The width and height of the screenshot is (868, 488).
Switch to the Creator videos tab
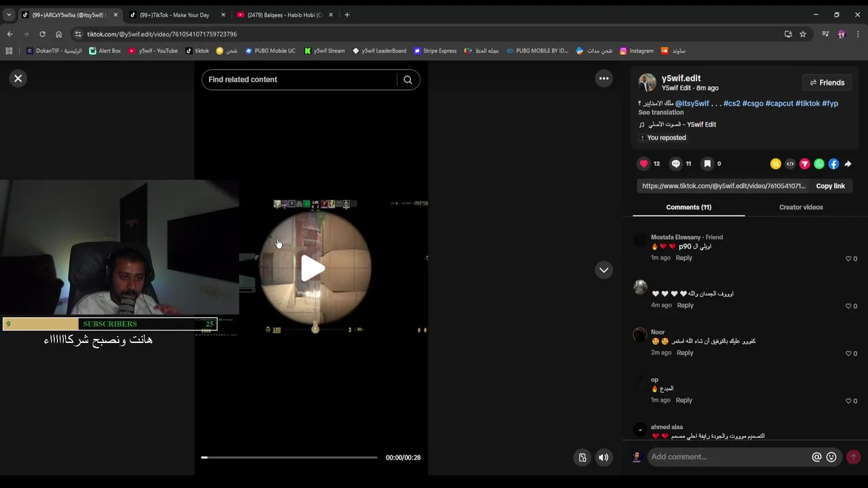(801, 207)
